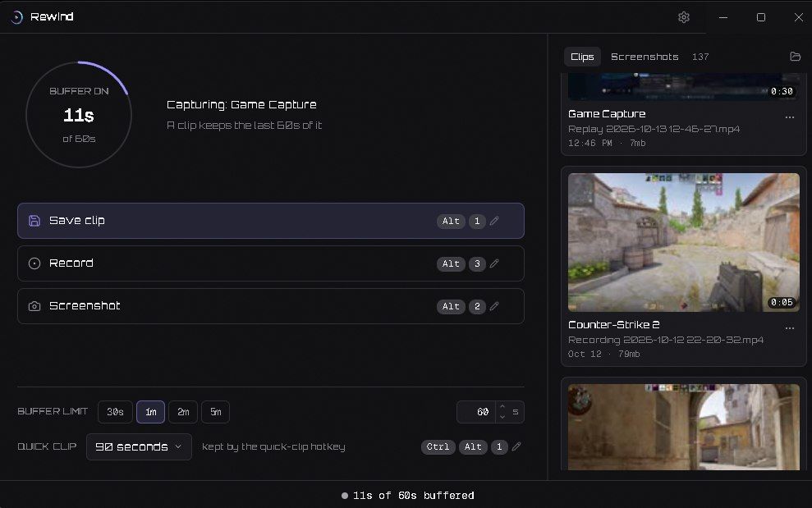Set buffer limit to 5m
This screenshot has width=812, height=508.
coord(215,412)
